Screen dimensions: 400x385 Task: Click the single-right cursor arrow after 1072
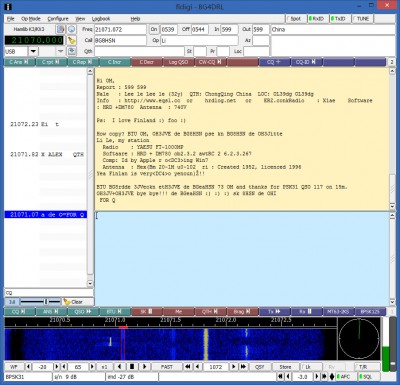[234, 367]
